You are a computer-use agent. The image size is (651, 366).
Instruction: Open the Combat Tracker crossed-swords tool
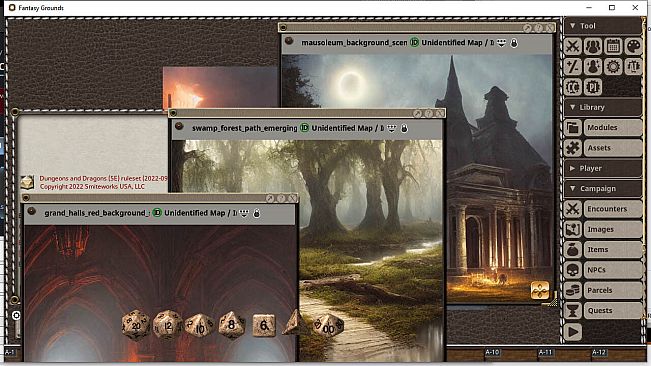tap(573, 46)
